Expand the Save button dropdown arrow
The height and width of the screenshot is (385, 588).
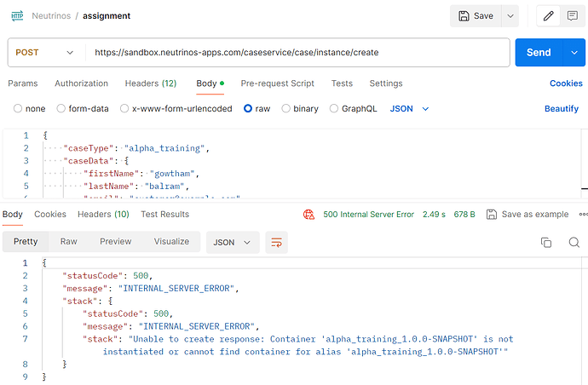(510, 15)
